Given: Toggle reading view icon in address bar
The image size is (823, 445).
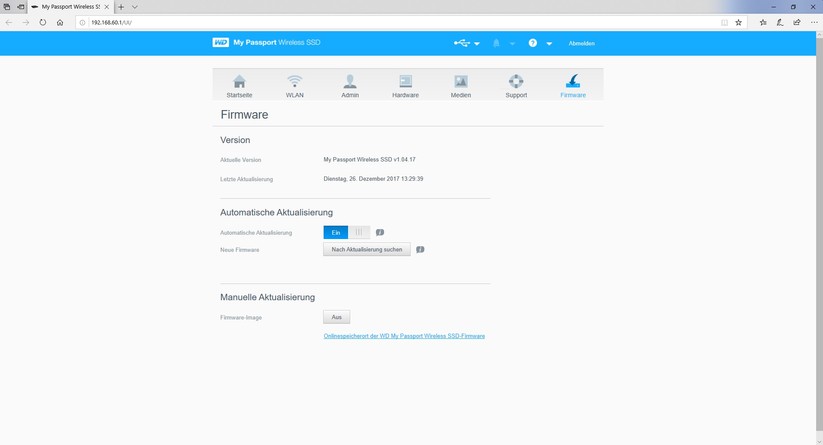Looking at the screenshot, I should pos(724,23).
